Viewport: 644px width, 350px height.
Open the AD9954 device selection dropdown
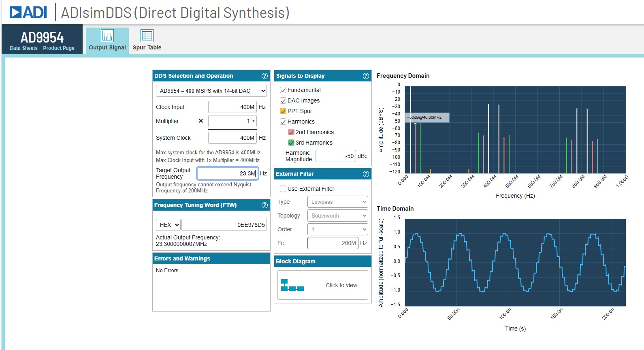pyautogui.click(x=211, y=91)
